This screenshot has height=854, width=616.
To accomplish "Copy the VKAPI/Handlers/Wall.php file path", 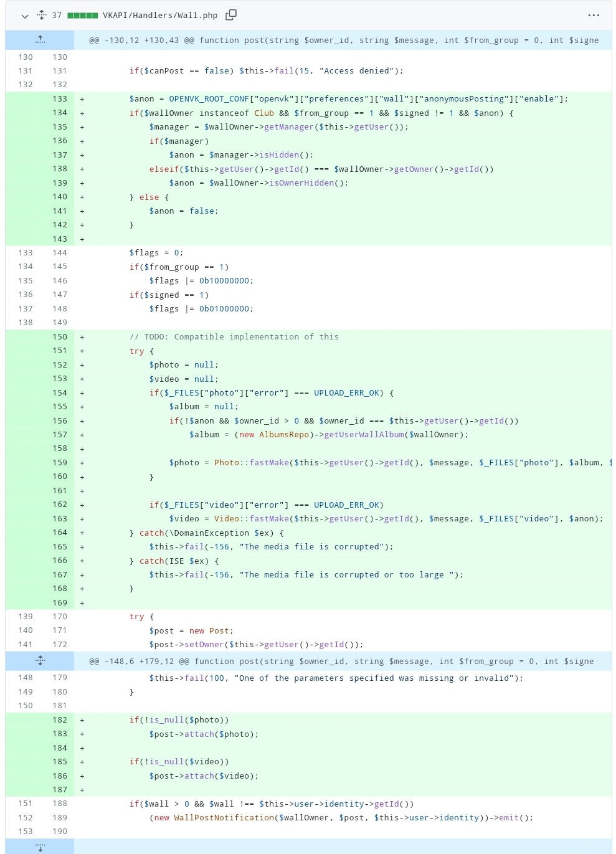I will pyautogui.click(x=231, y=15).
